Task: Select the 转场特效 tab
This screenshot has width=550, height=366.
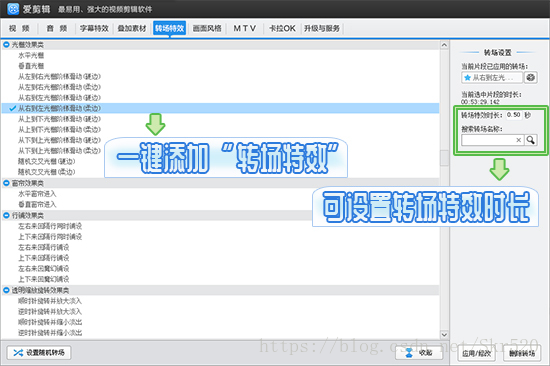Action: click(x=169, y=28)
